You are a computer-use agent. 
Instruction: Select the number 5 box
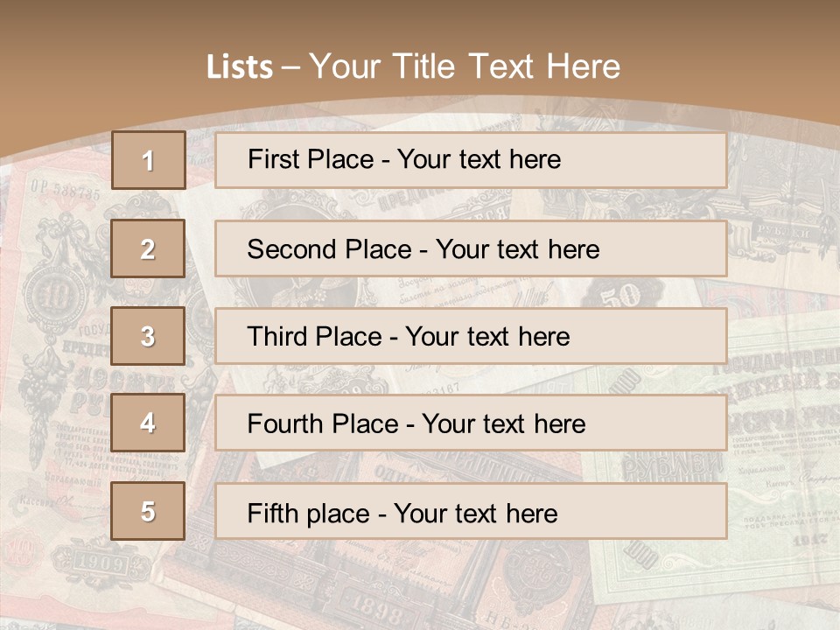point(148,511)
